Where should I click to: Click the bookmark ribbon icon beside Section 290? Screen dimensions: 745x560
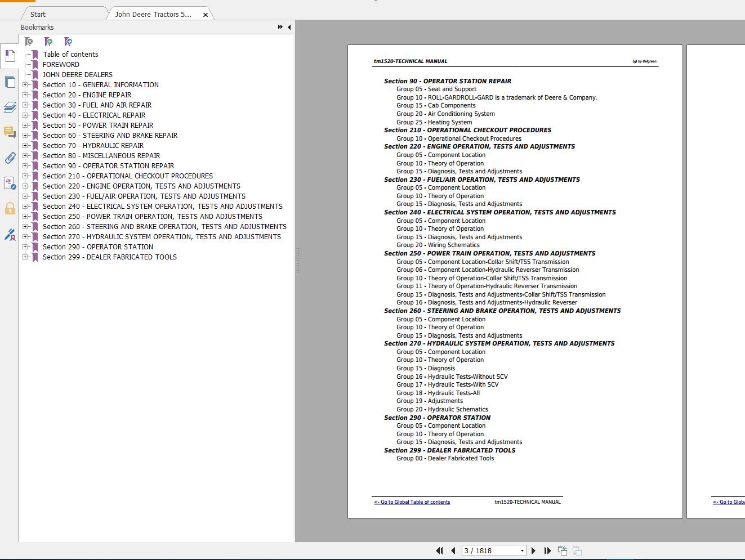[x=35, y=247]
